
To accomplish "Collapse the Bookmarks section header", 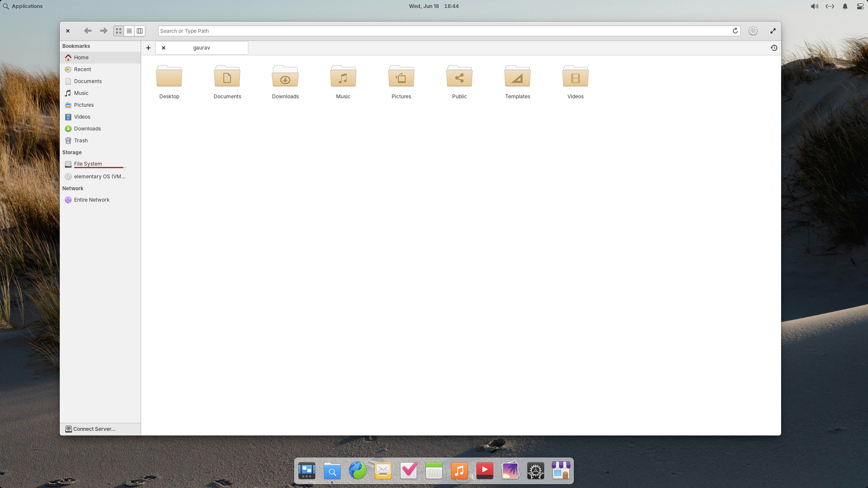I will tap(76, 46).
